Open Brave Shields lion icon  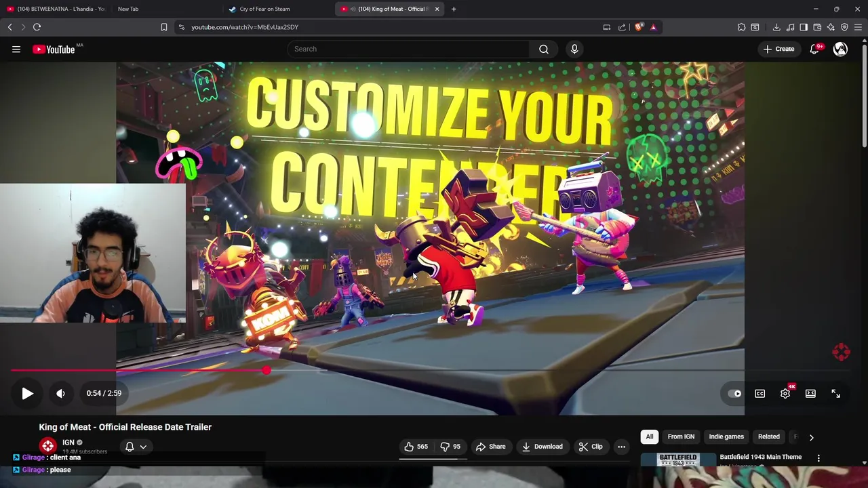pyautogui.click(x=639, y=27)
